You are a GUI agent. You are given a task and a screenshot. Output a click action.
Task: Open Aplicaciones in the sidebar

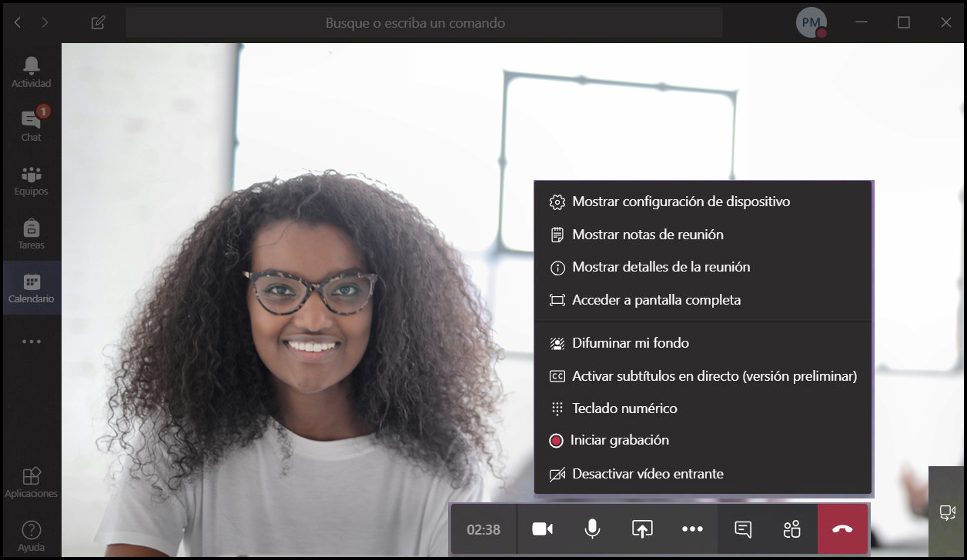[x=31, y=482]
